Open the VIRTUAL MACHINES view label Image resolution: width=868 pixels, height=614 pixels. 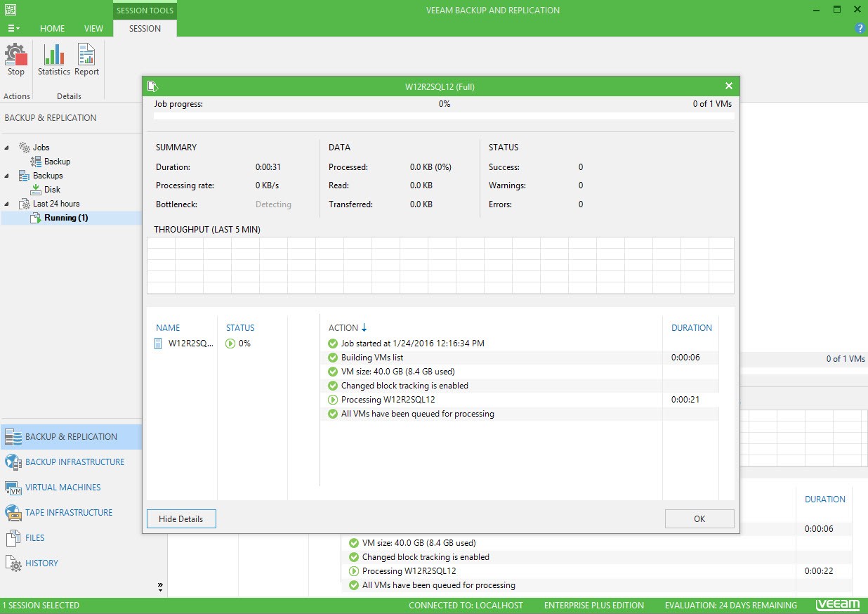63,488
